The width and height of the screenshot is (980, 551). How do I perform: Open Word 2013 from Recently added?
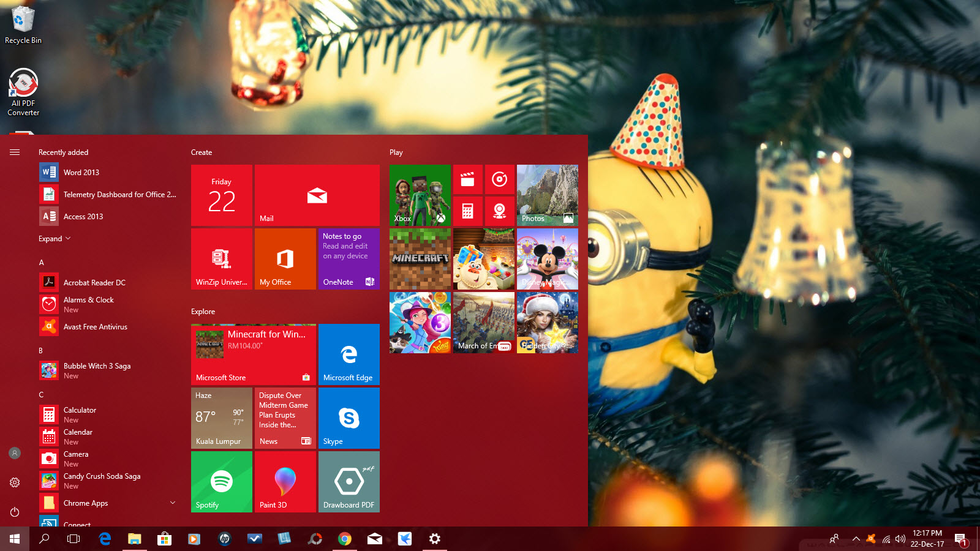point(108,173)
